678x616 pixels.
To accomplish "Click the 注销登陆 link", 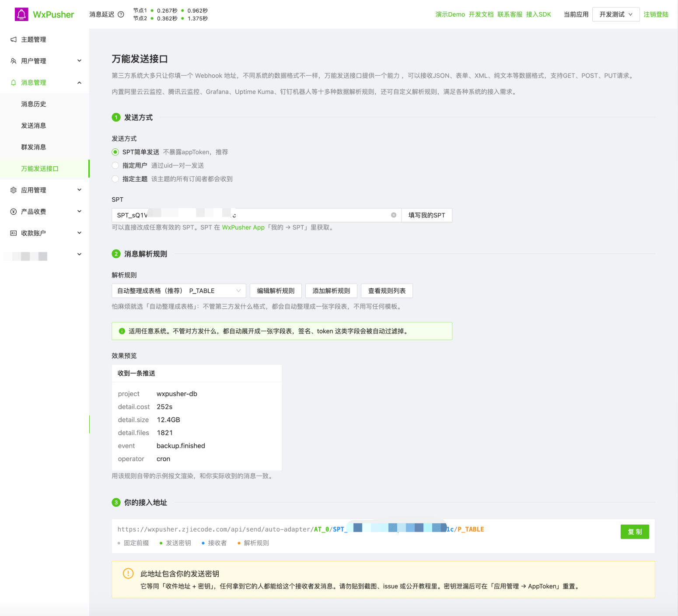I will pos(656,14).
